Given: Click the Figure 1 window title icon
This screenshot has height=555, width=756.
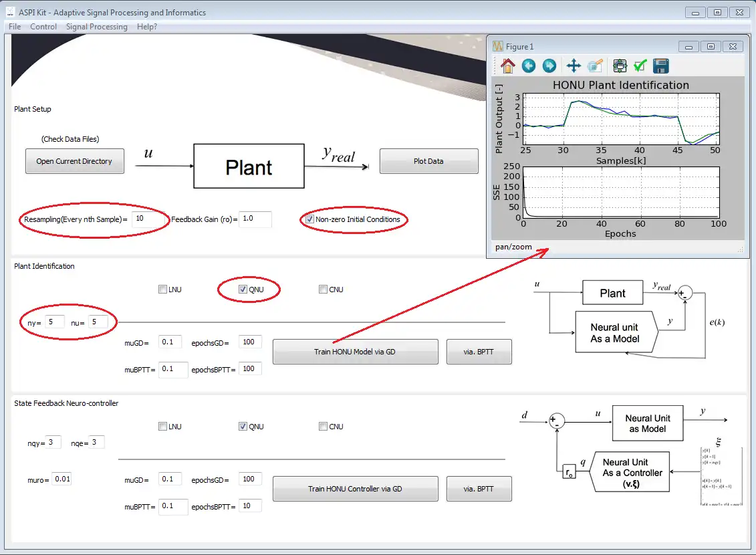Looking at the screenshot, I should coord(497,46).
